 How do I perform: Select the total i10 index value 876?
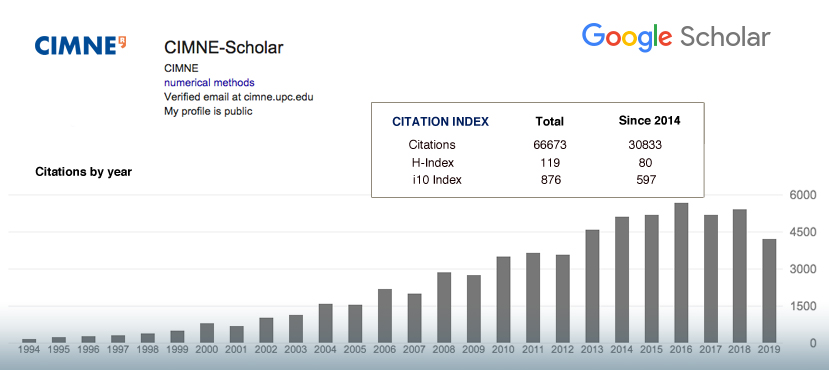tap(550, 180)
